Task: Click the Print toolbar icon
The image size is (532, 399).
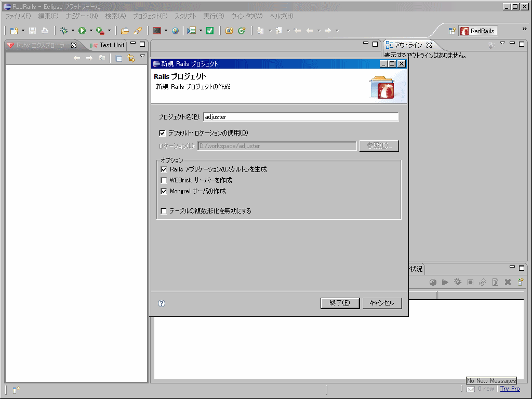Action: tap(45, 31)
